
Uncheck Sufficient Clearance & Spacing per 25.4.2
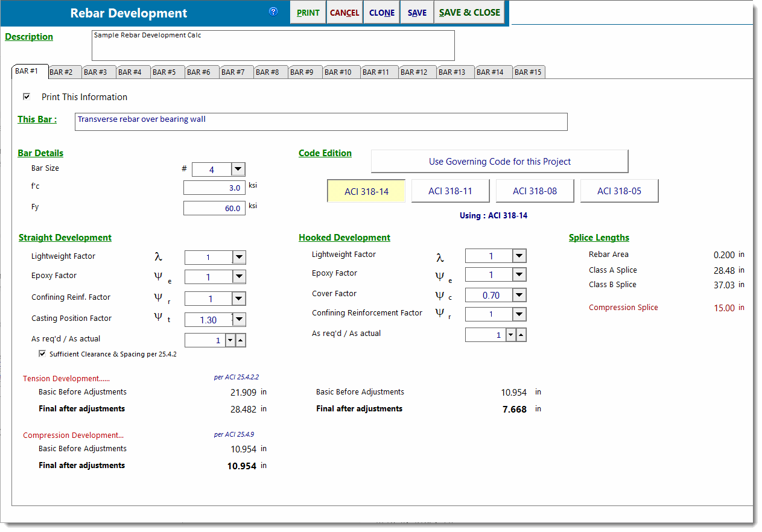(x=42, y=354)
